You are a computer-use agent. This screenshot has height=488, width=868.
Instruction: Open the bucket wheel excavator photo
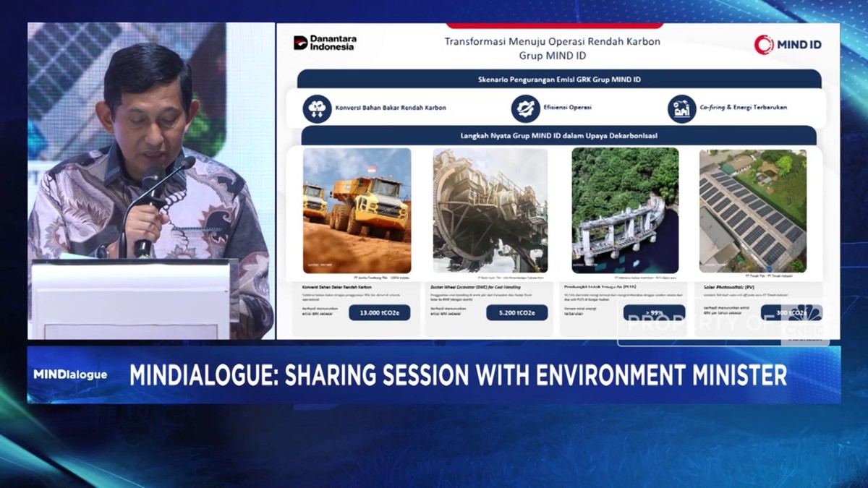[490, 210]
